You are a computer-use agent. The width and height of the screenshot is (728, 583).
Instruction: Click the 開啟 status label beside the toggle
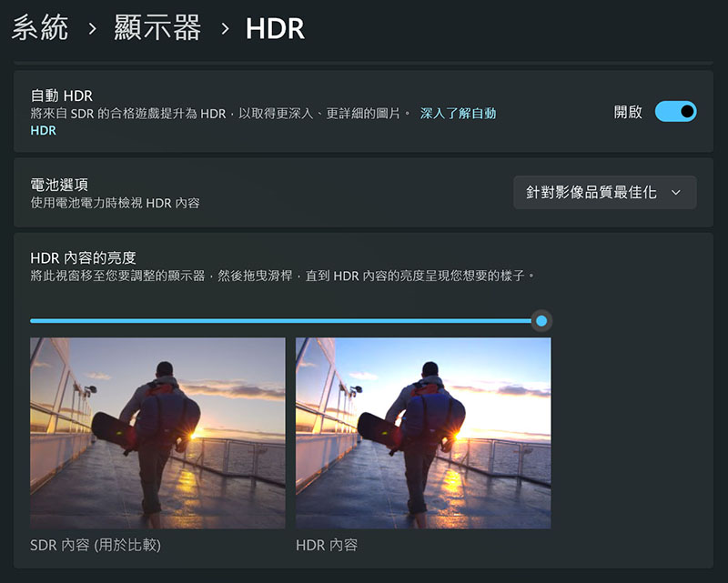click(627, 112)
